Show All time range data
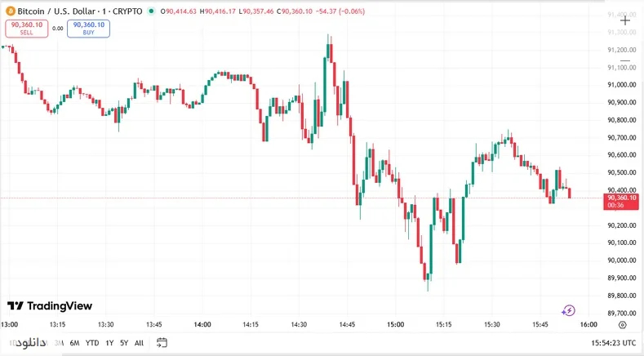Image resolution: width=644 pixels, height=356 pixels. [x=140, y=343]
